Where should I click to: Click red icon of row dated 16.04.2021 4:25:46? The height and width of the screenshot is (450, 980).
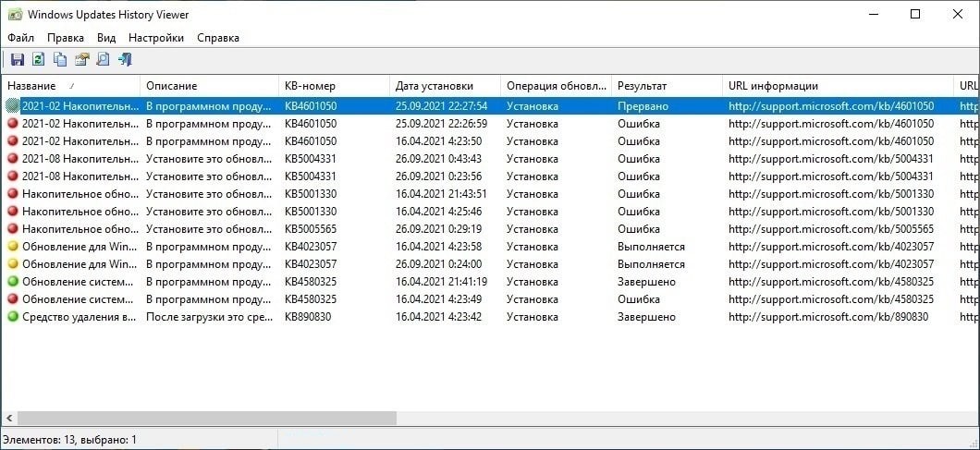13,212
